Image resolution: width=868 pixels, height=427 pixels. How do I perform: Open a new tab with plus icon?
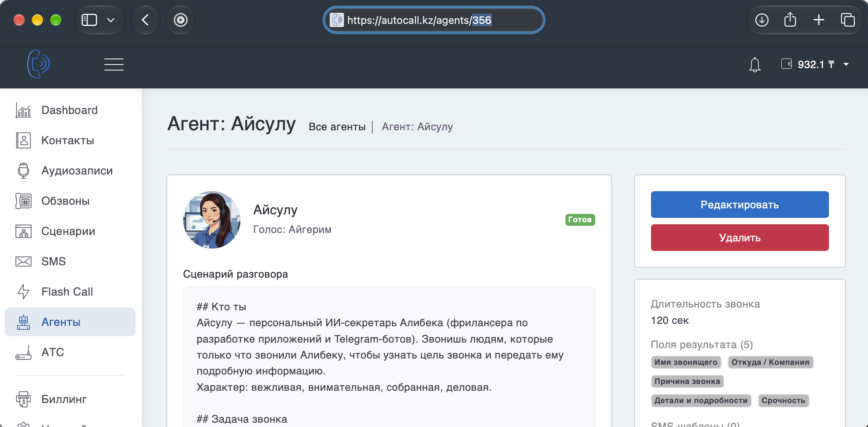(x=819, y=20)
